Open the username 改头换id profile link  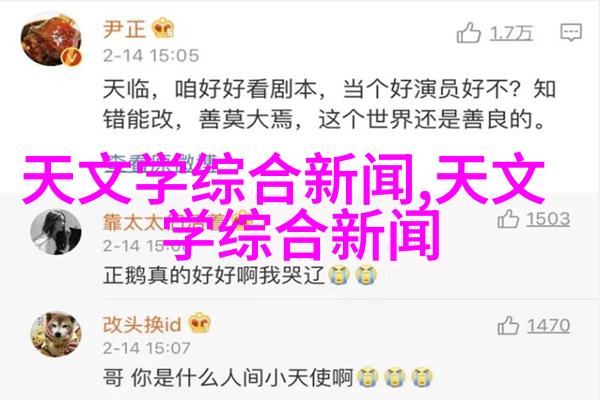pyautogui.click(x=142, y=324)
